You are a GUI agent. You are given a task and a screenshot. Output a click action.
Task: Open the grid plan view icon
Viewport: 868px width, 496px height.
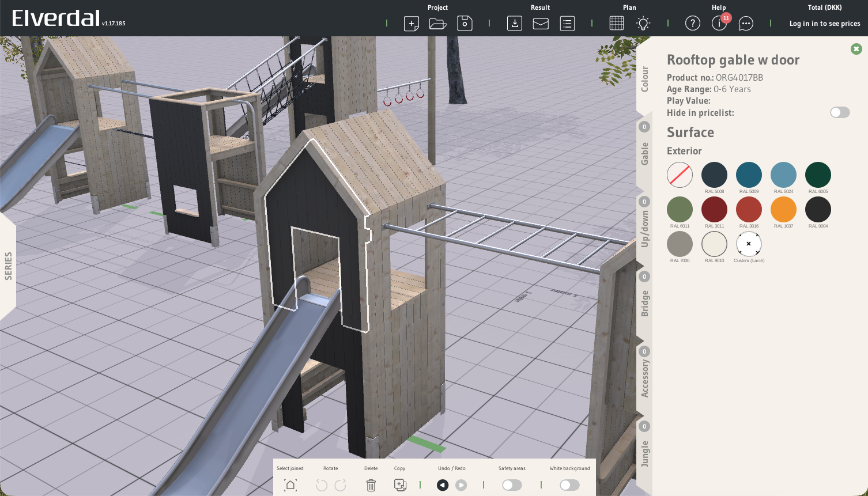pos(616,24)
